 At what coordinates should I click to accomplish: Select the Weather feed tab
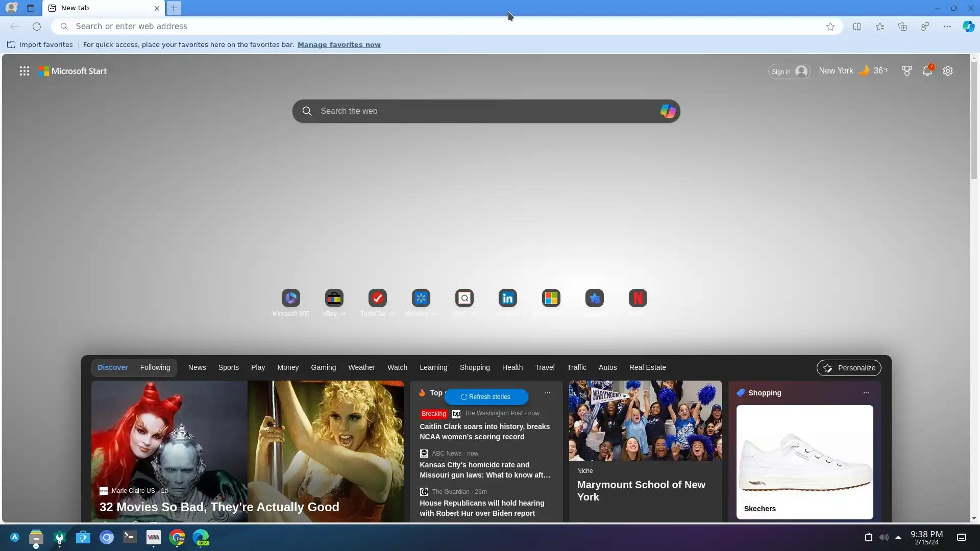tap(361, 367)
